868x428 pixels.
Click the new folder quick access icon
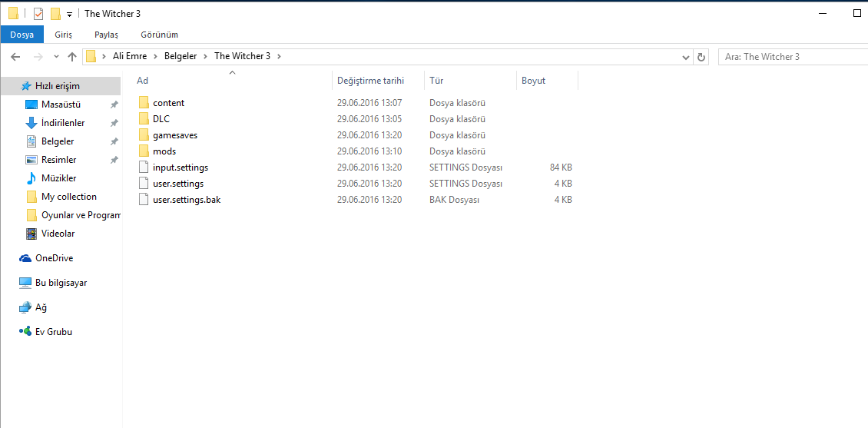[55, 14]
